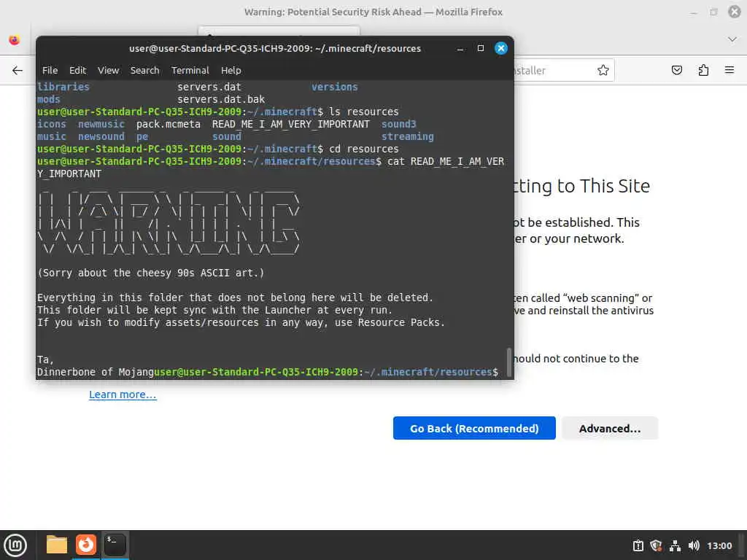747x560 pixels.
Task: Click 'streaming' folder in terminal listing
Action: pyautogui.click(x=407, y=136)
